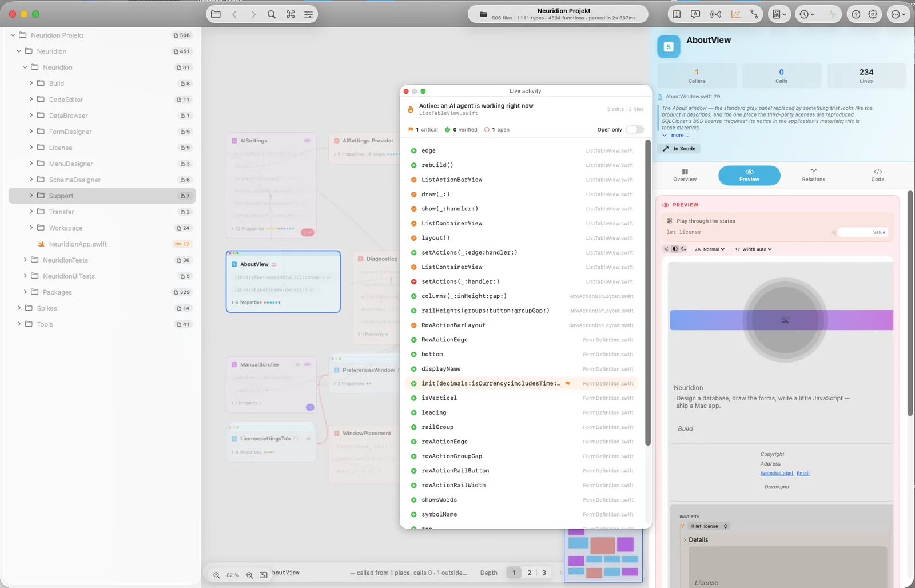Collapse the Neuridion Projekt root folder
The image size is (915, 588).
[x=13, y=35]
